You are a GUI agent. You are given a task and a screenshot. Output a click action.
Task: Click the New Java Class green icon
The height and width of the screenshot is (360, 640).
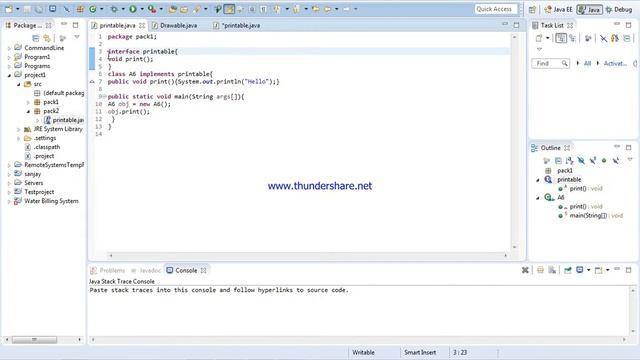[x=93, y=9]
